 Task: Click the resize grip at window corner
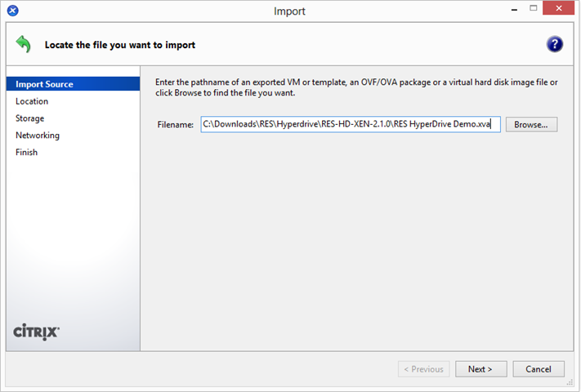coord(570,382)
